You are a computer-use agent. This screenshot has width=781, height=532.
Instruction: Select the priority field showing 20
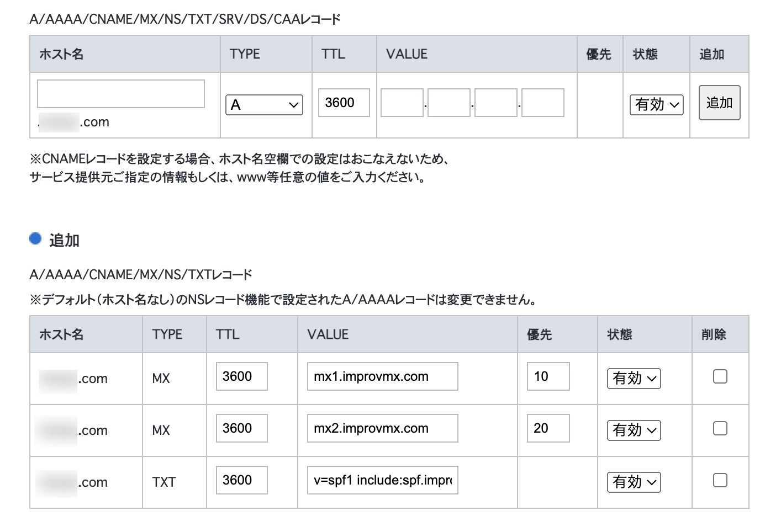pyautogui.click(x=548, y=428)
